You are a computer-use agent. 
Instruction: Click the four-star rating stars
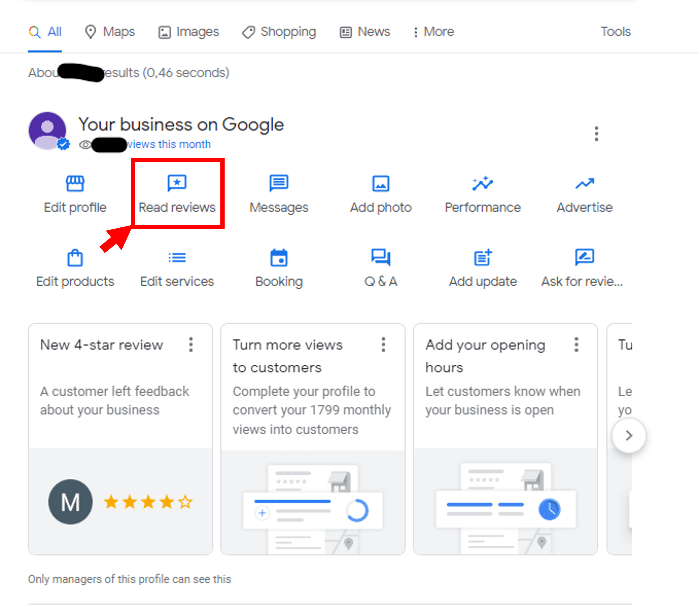(148, 502)
